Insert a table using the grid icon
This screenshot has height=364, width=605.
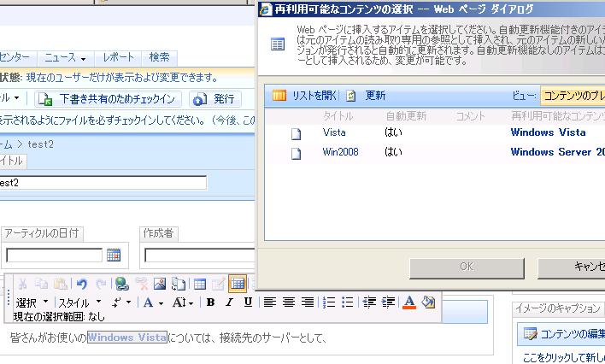(199, 284)
